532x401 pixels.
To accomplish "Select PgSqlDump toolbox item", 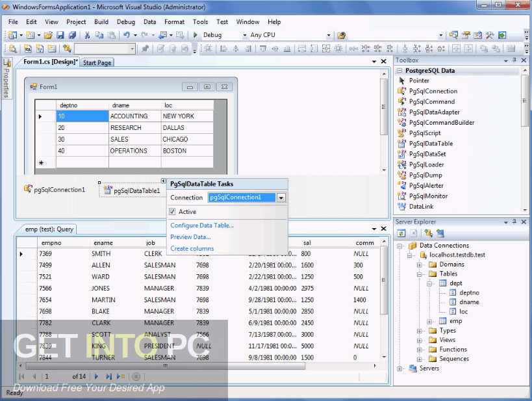I will click(x=425, y=175).
